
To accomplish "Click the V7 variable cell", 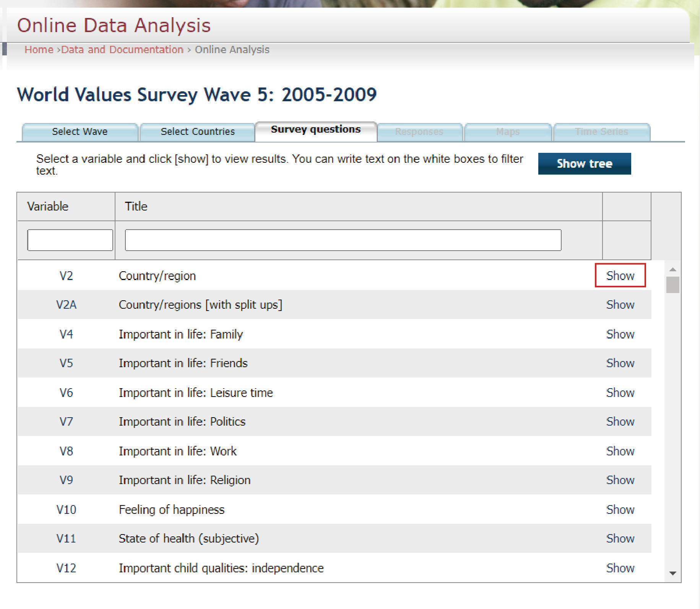I will coord(66,421).
